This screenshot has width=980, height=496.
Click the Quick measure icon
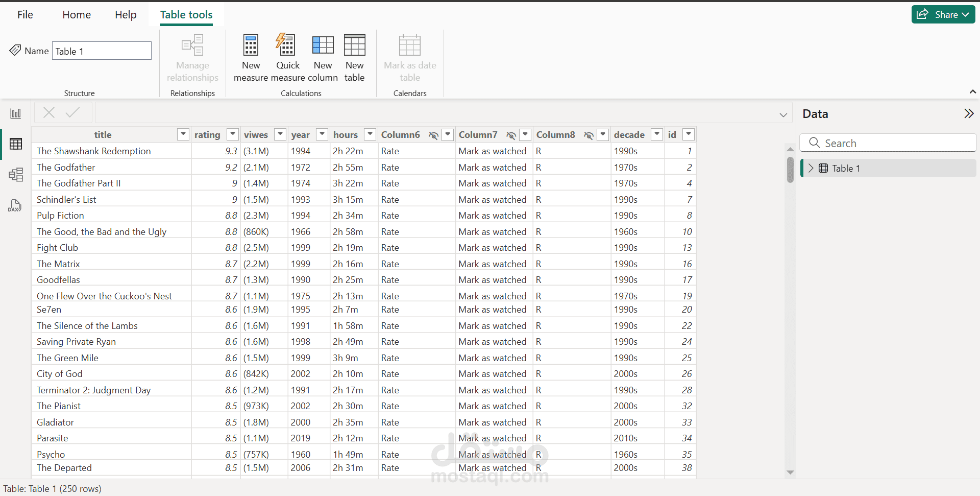(x=286, y=44)
